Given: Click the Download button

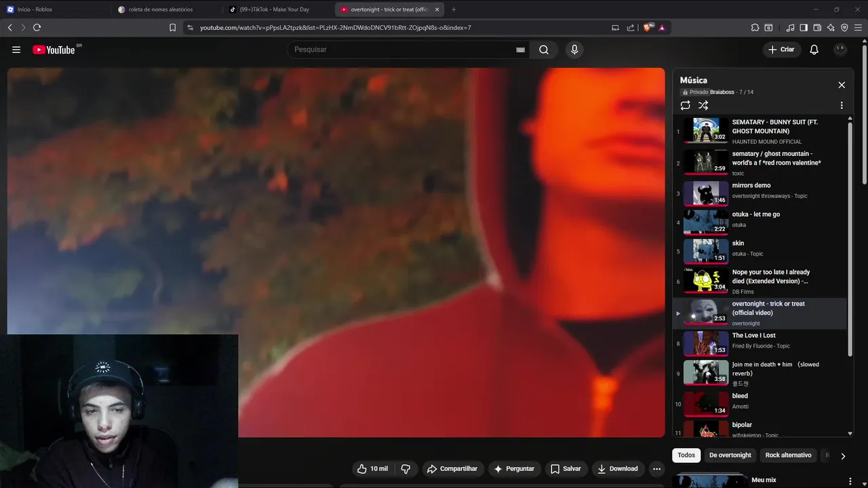Looking at the screenshot, I should click(x=617, y=468).
